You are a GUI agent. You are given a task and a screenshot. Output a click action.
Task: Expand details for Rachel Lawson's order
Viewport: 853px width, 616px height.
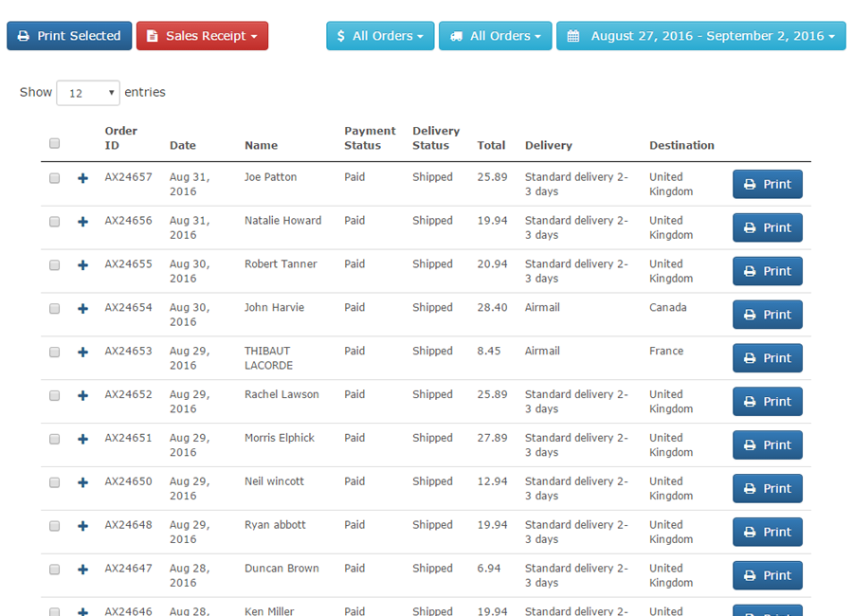click(x=82, y=396)
